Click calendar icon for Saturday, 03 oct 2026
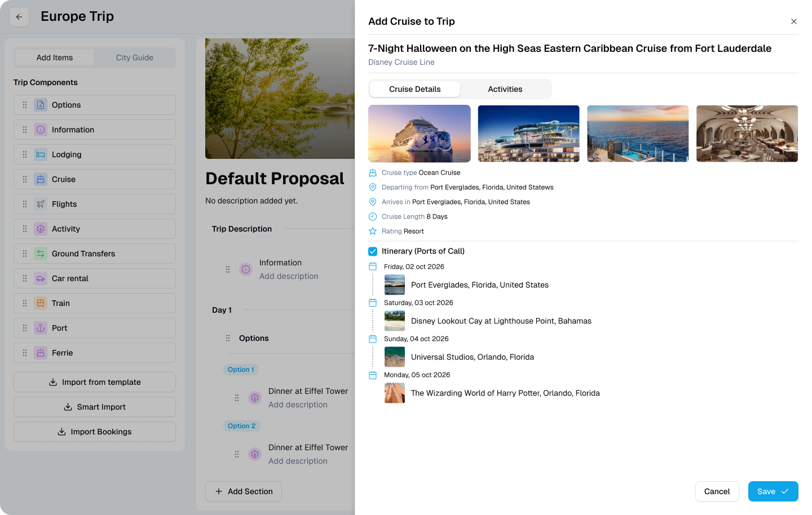This screenshot has height=515, width=812. 373,303
